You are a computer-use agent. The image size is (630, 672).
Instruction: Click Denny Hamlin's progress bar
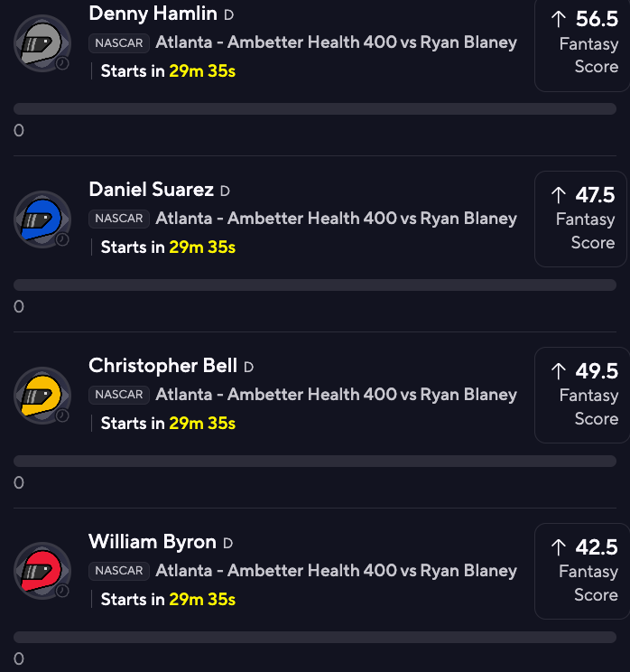[x=315, y=109]
